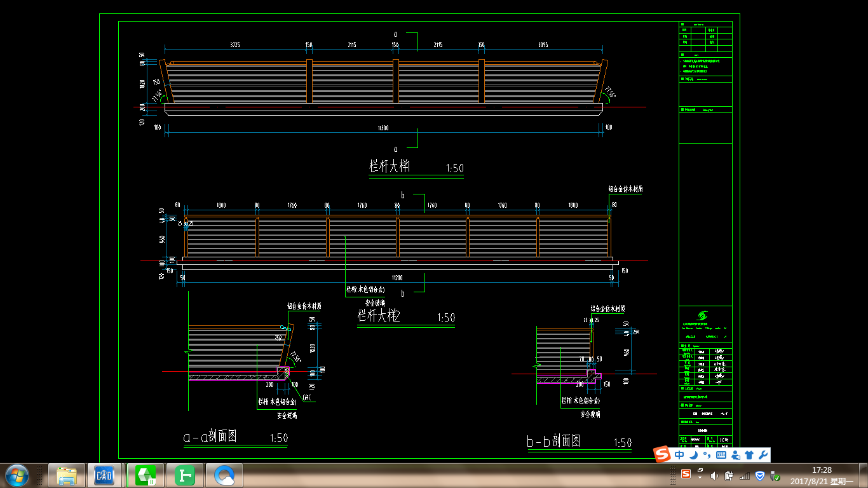Click the Sogou S logo on IME bar
This screenshot has width=868, height=488.
pos(663,454)
